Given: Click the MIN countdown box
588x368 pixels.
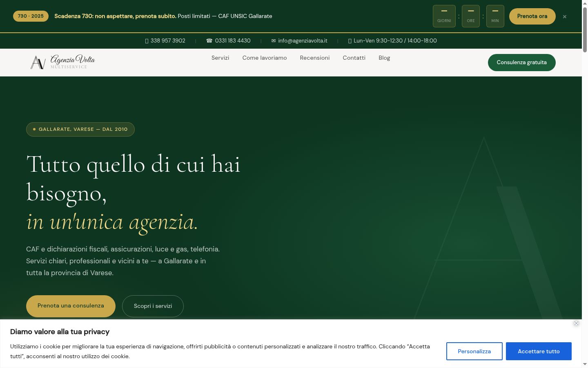Looking at the screenshot, I should (495, 16).
